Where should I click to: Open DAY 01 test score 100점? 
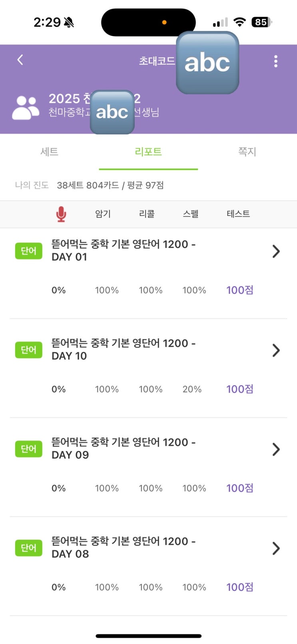pyautogui.click(x=240, y=290)
